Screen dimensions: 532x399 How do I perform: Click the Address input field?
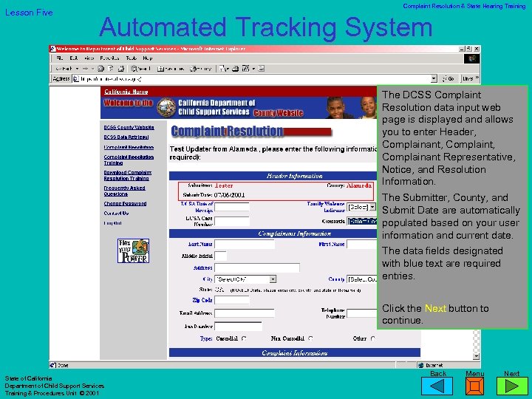point(257,267)
